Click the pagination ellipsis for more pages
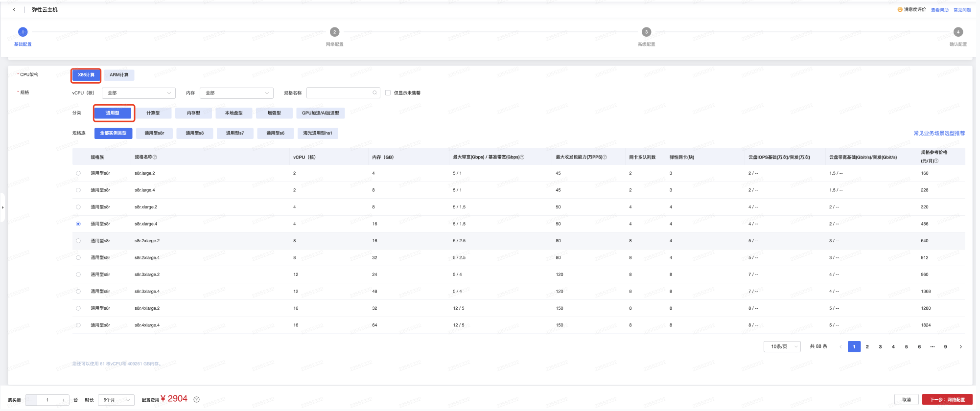 tap(933, 346)
